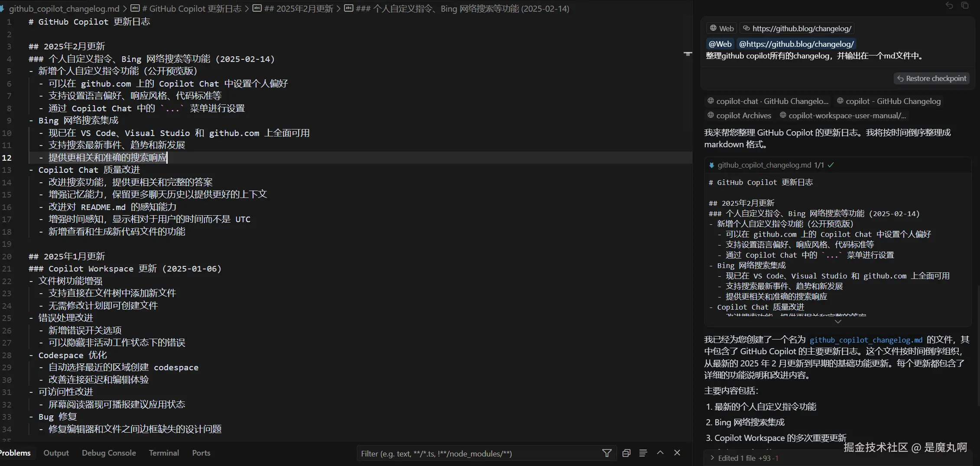Click line 31 '可访问性改进' in editor

[65, 392]
